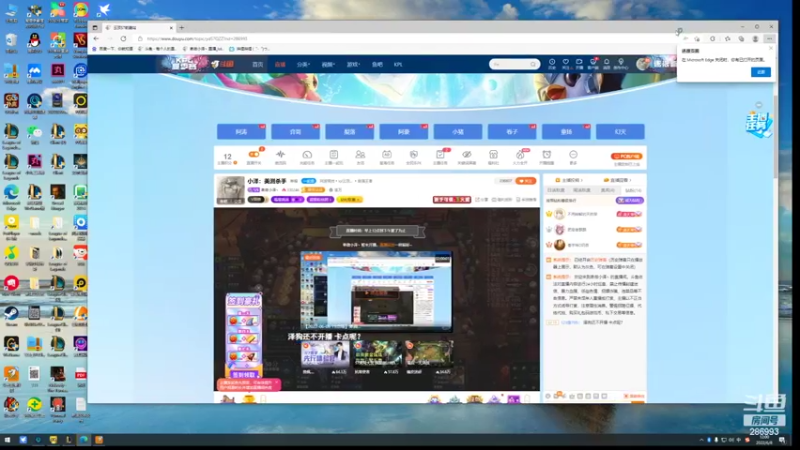Viewport: 800px width, 450px height.
Task: Open the Windows Start button
Action: coord(8,439)
